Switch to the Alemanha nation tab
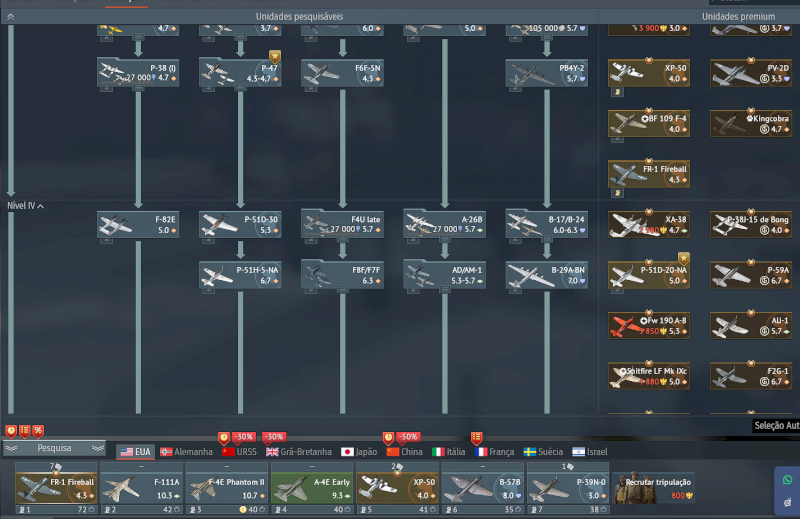 pos(186,452)
